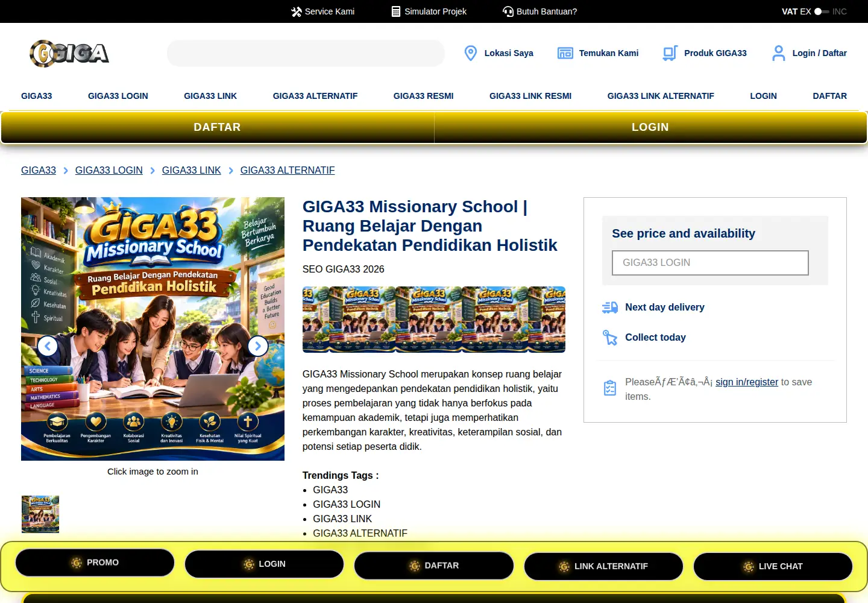This screenshot has width=868, height=603.
Task: Show the next product image
Action: pyautogui.click(x=258, y=346)
